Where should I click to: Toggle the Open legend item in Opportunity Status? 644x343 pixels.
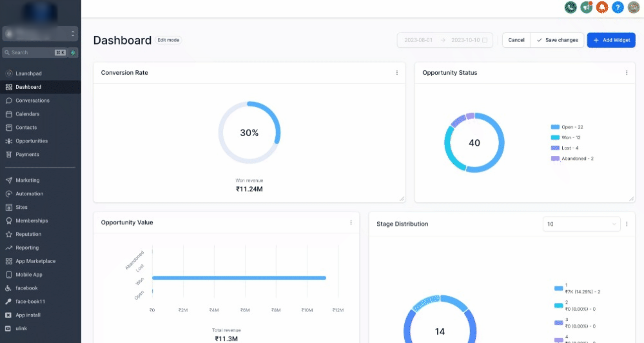pos(567,127)
